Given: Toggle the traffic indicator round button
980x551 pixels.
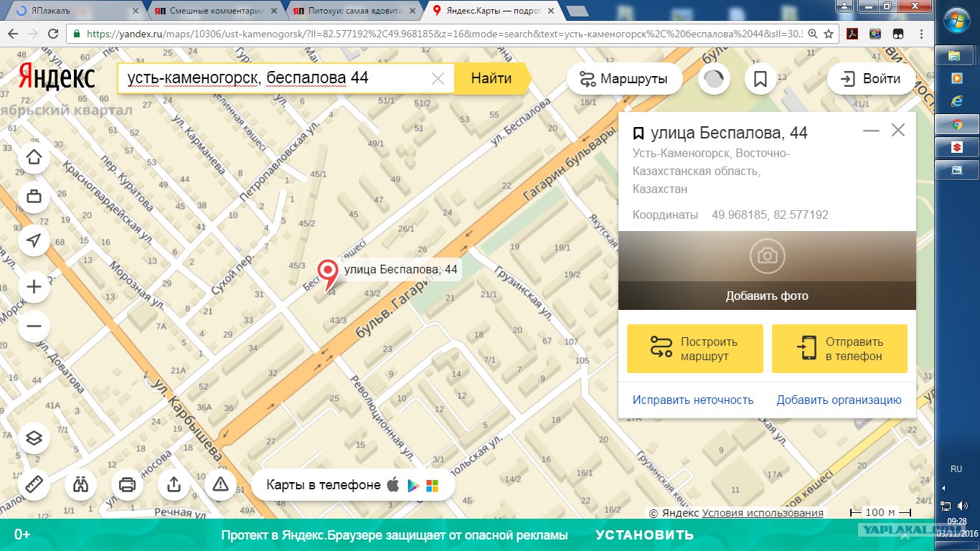Looking at the screenshot, I should [x=713, y=79].
